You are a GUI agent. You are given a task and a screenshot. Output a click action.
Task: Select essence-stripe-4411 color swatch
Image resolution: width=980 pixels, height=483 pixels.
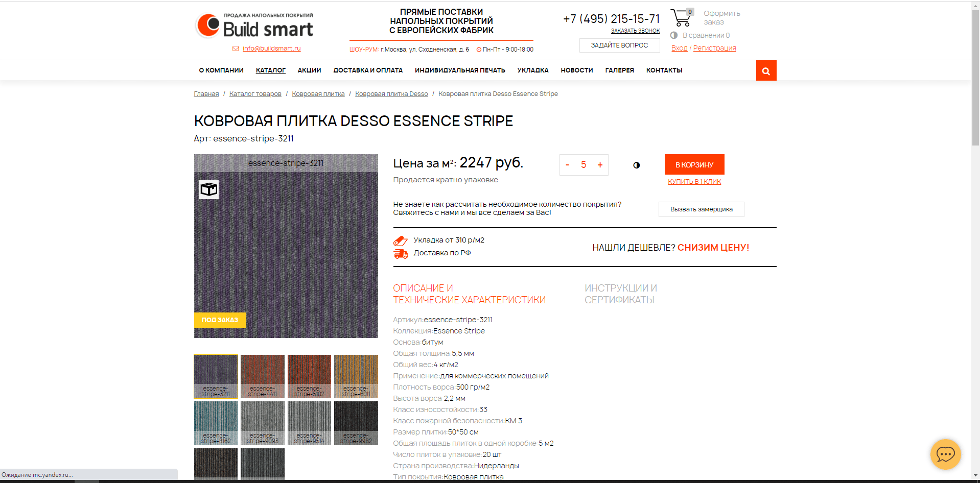click(263, 376)
